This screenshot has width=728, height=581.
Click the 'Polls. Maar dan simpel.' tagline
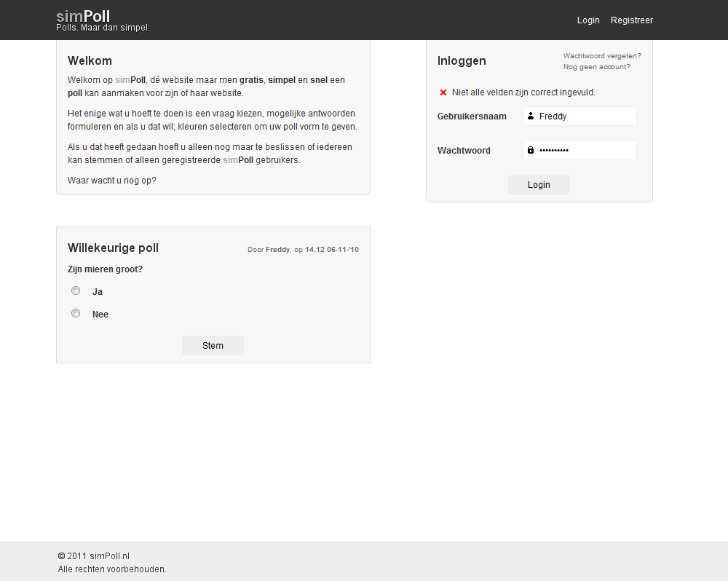click(x=103, y=28)
